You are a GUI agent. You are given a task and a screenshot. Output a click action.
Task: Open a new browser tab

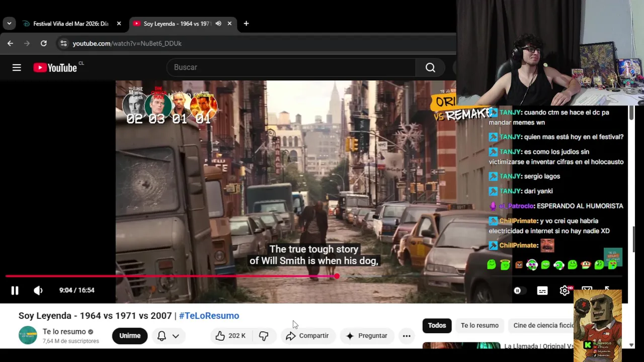pyautogui.click(x=246, y=24)
